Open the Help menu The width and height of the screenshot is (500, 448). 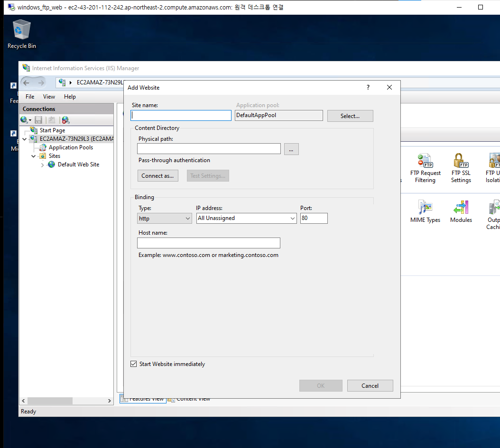[x=70, y=97]
